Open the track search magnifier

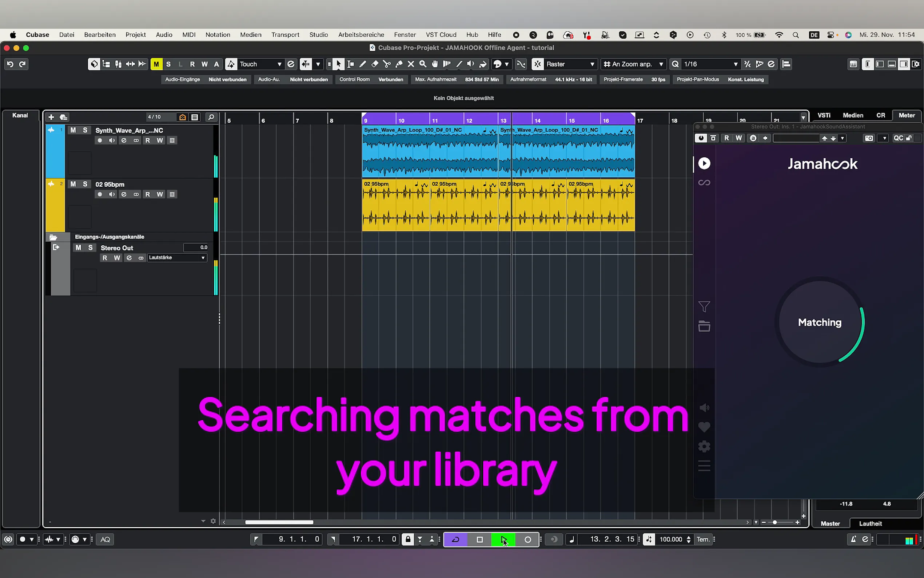pos(211,117)
